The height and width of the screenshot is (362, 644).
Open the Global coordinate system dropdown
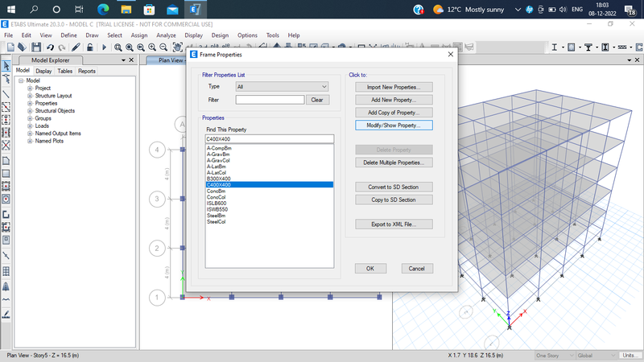pos(596,356)
